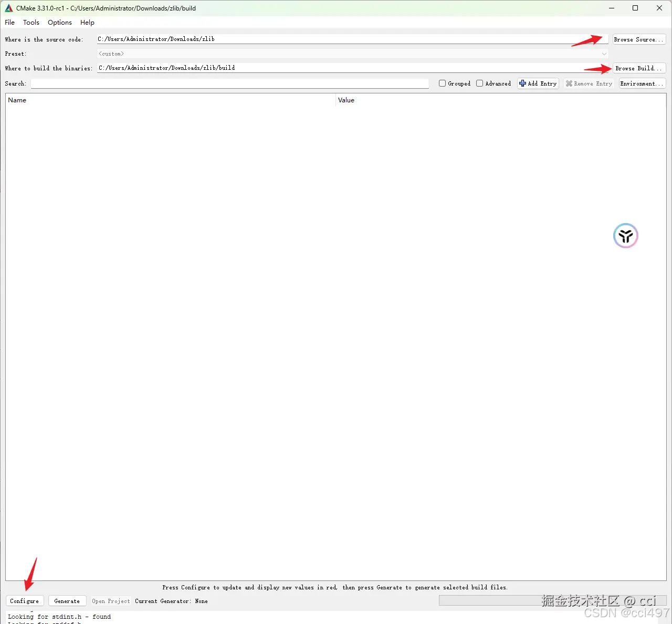Image resolution: width=672 pixels, height=624 pixels.
Task: Expand the build binaries path combo box
Action: pos(352,68)
